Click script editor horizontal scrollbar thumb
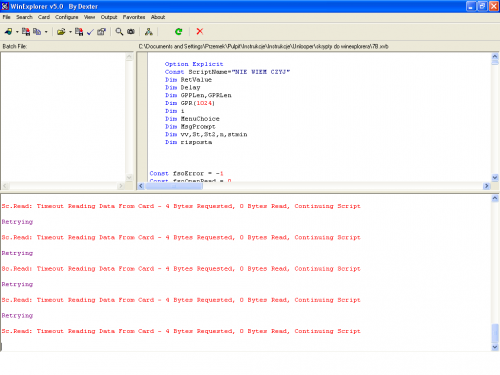 (x=174, y=186)
